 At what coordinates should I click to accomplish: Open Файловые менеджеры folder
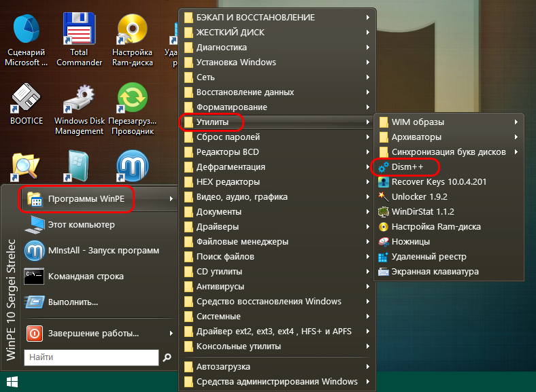[278, 242]
